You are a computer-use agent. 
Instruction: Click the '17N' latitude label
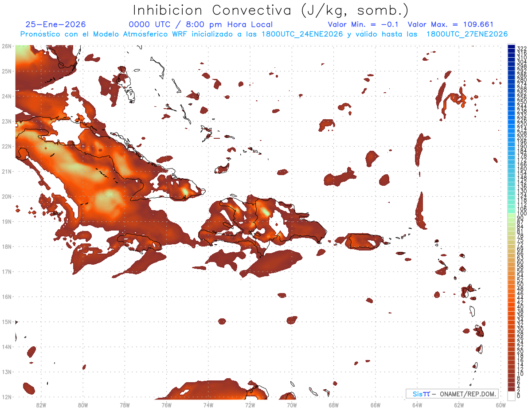6,271
